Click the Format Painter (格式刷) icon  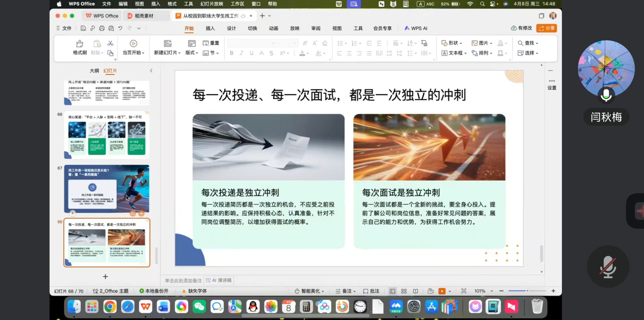coord(80,44)
